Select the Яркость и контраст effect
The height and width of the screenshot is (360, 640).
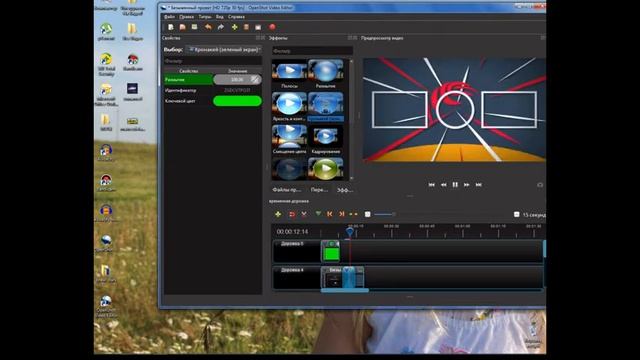point(289,107)
